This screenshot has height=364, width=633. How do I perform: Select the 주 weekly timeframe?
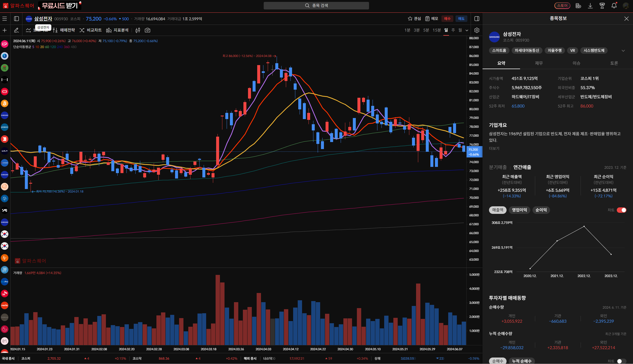tap(453, 30)
